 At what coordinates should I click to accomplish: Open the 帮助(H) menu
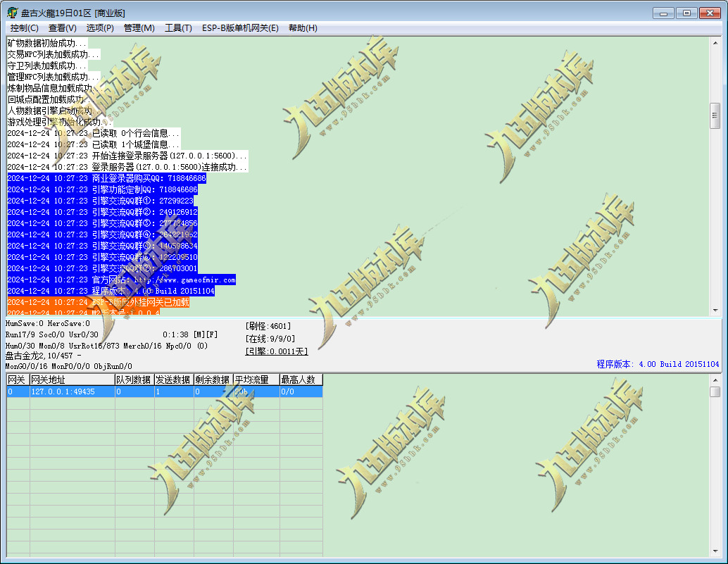click(303, 28)
